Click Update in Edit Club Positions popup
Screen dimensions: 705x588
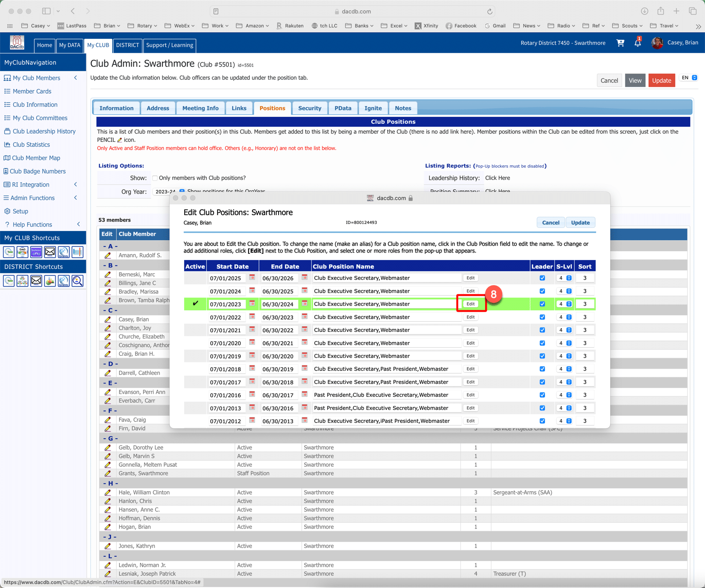click(x=580, y=223)
